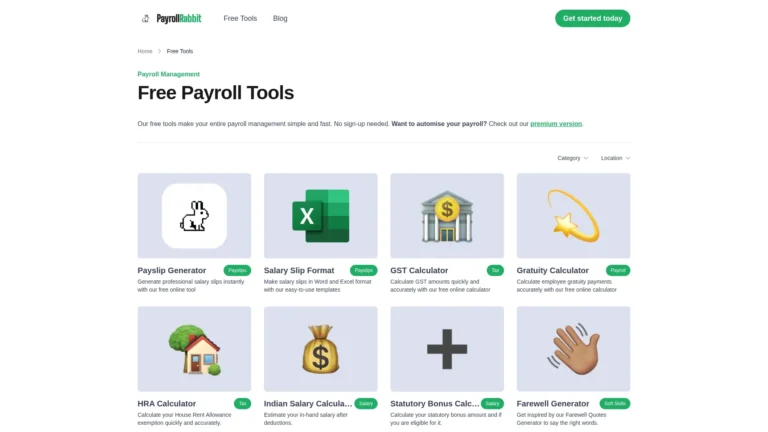The image size is (768, 432).
Task: Click the Payslips tag on Payslip Generator
Action: pyautogui.click(x=237, y=270)
